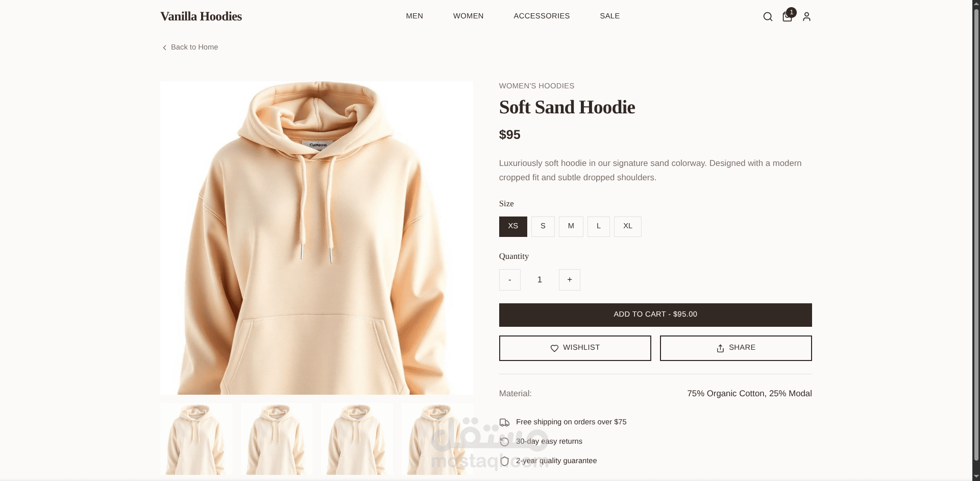Click the quality guarantee shield icon
This screenshot has width=980, height=481.
click(504, 461)
